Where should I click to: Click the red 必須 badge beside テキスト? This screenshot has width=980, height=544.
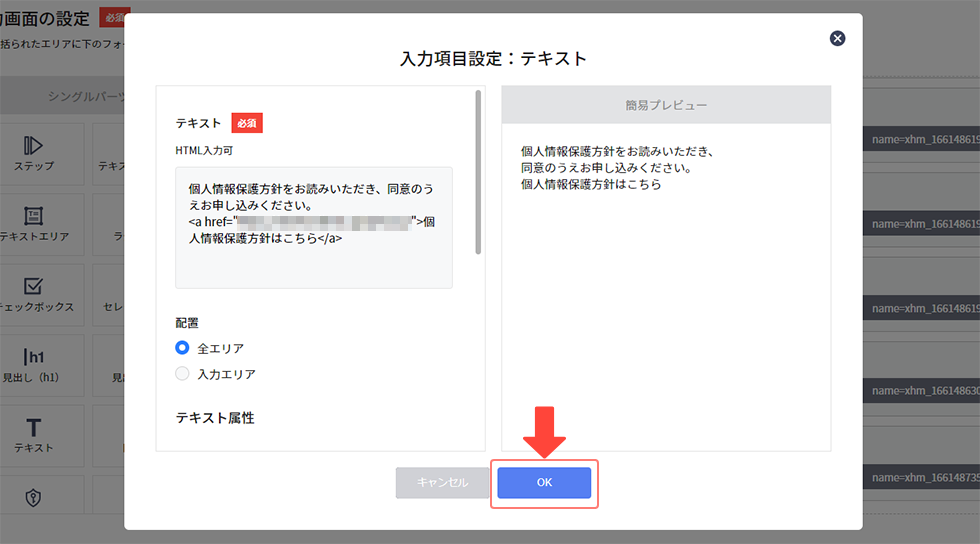(247, 123)
